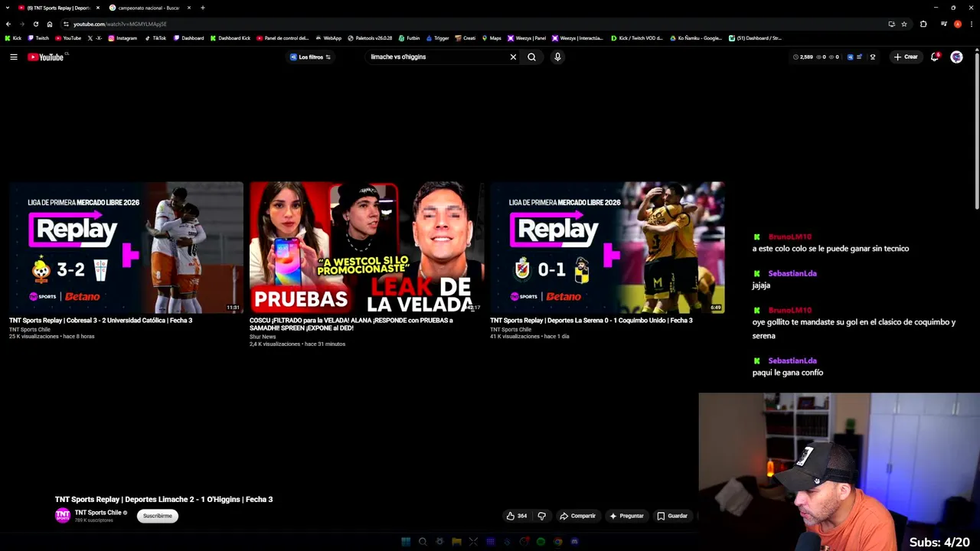This screenshot has height=551, width=980.
Task: Open the Maps bookmark
Action: pos(491,37)
